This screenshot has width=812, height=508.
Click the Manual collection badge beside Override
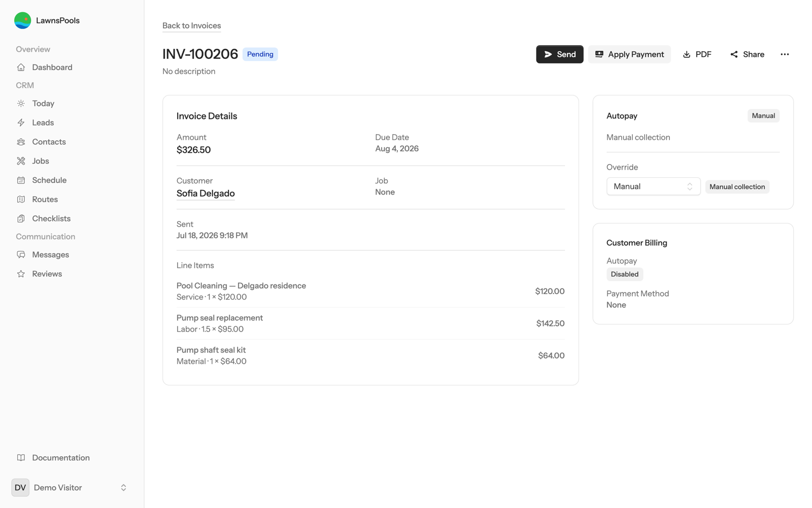click(737, 187)
